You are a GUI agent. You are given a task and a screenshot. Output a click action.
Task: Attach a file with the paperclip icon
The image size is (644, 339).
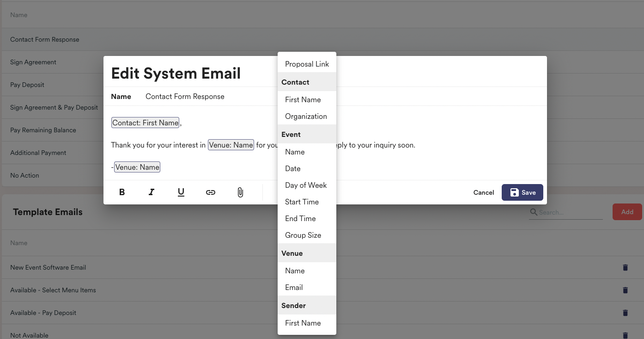[240, 192]
